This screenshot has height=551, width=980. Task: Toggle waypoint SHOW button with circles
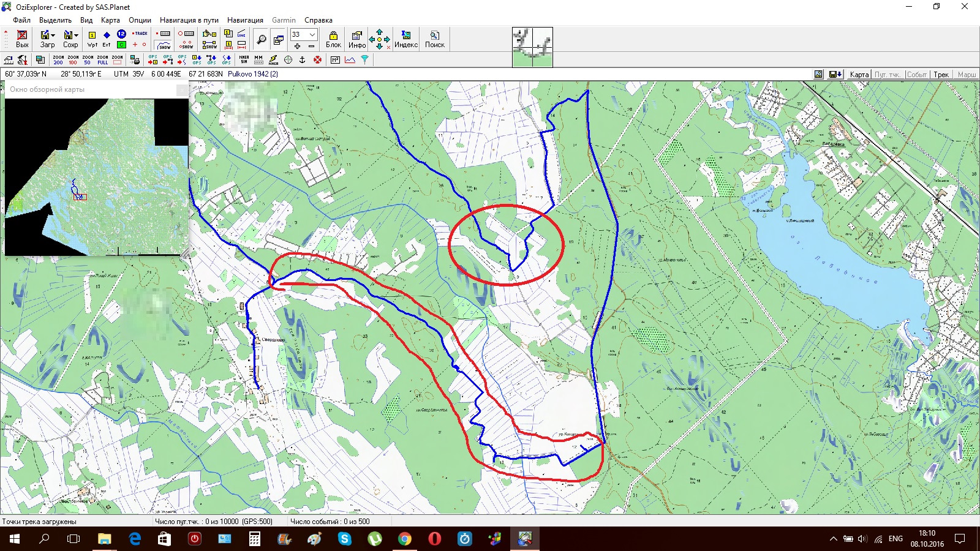pos(186,45)
